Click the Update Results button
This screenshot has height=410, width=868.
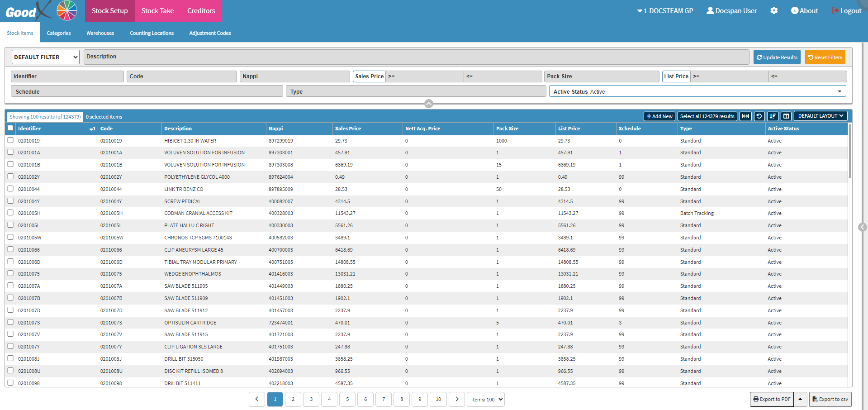[x=777, y=57]
